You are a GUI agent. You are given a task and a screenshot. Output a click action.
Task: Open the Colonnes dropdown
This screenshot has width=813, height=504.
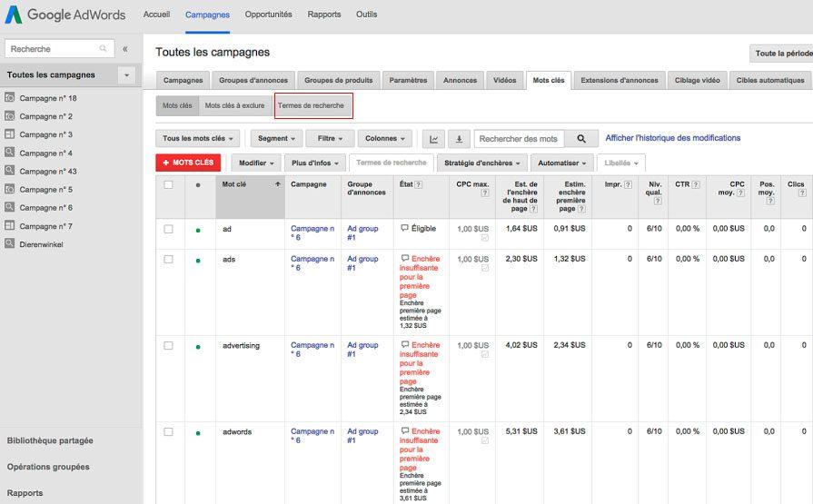coord(385,138)
